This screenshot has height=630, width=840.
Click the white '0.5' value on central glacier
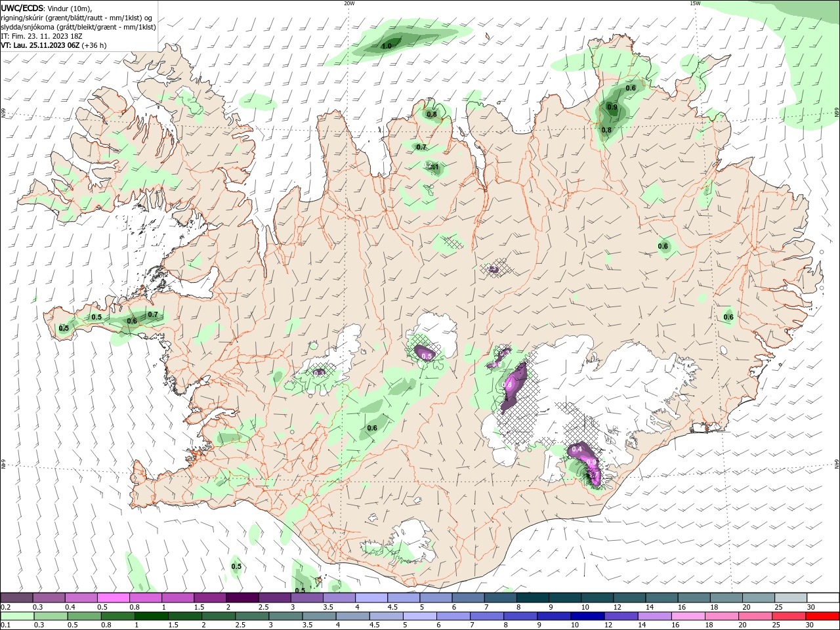[x=427, y=356]
